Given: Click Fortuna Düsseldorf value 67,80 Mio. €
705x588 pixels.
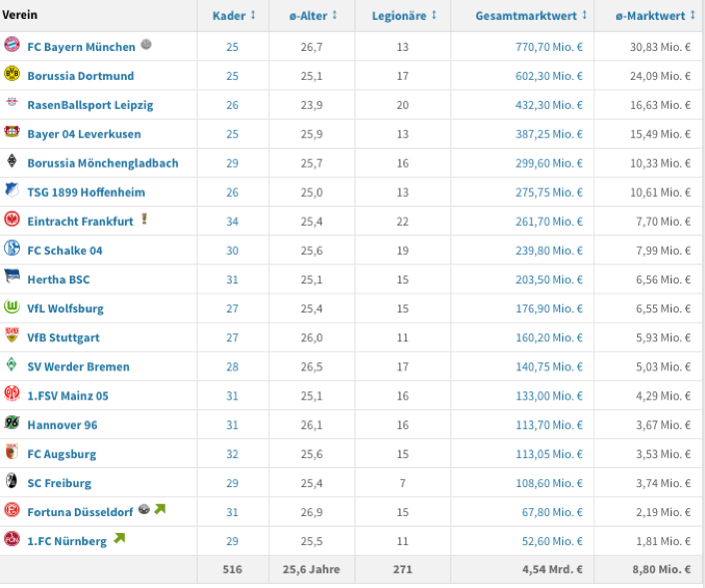Looking at the screenshot, I should pyautogui.click(x=552, y=512).
